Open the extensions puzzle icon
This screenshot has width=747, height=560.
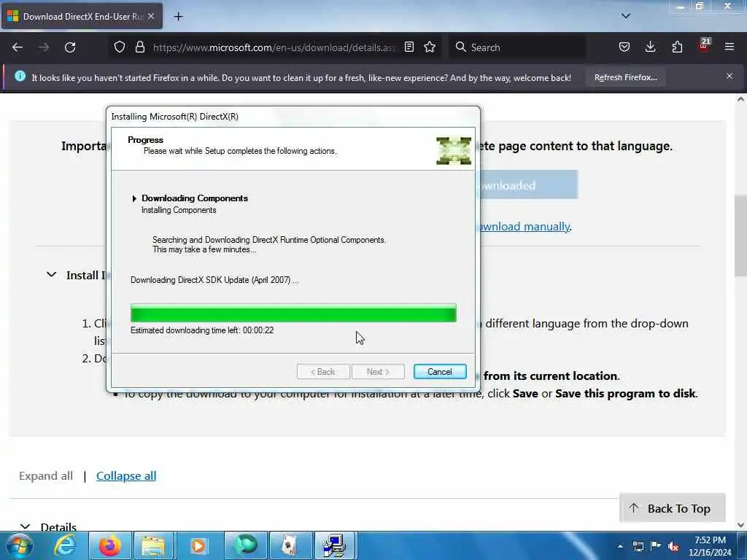click(x=677, y=47)
